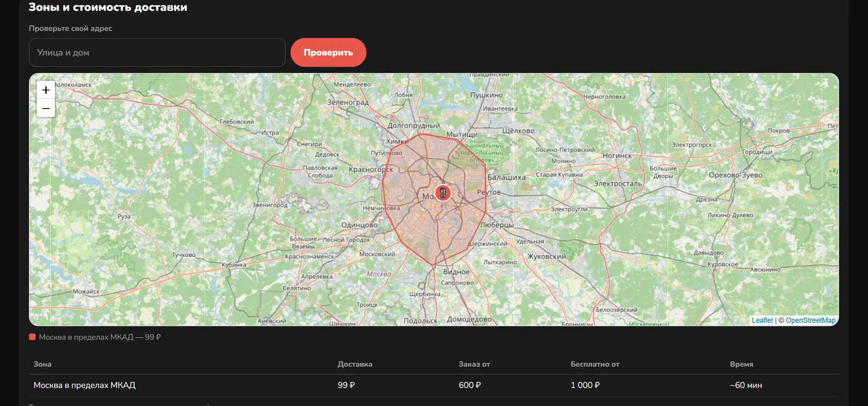
Task: Open the OpenStreetMap attribution link
Action: pos(810,320)
